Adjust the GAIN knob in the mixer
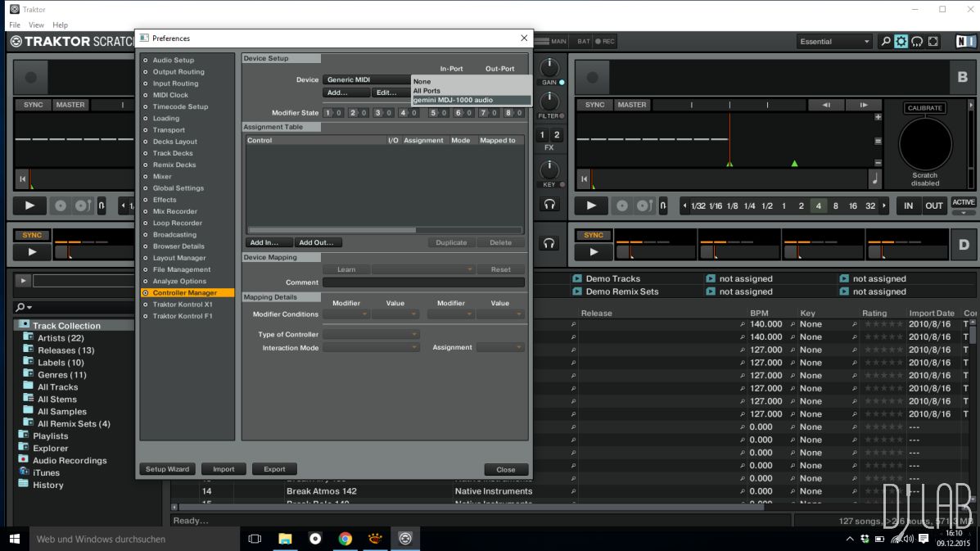 549,68
